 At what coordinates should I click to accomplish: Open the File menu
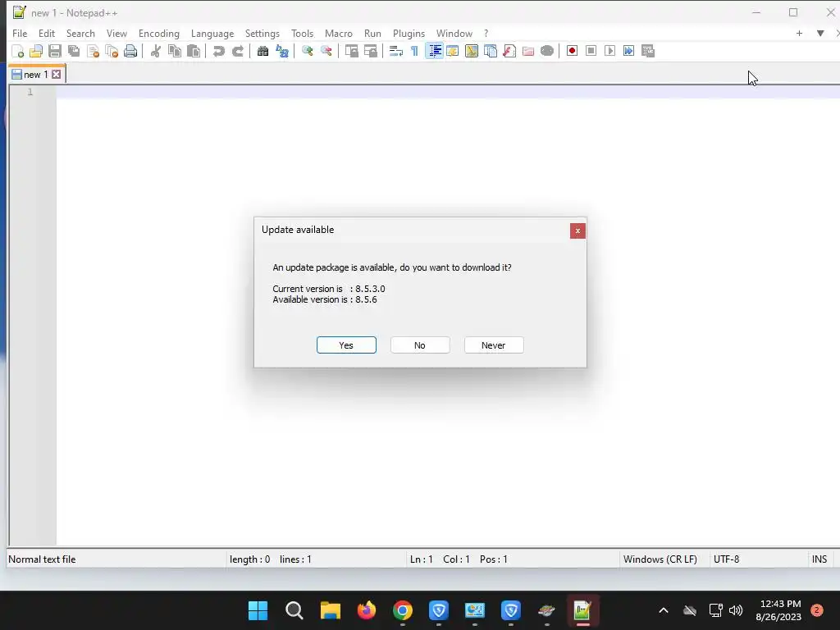coord(20,33)
